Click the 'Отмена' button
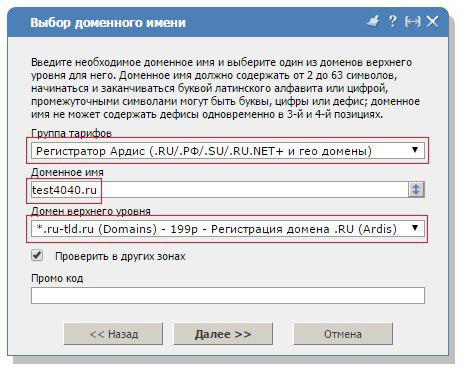This screenshot has width=462, height=376. tap(343, 334)
